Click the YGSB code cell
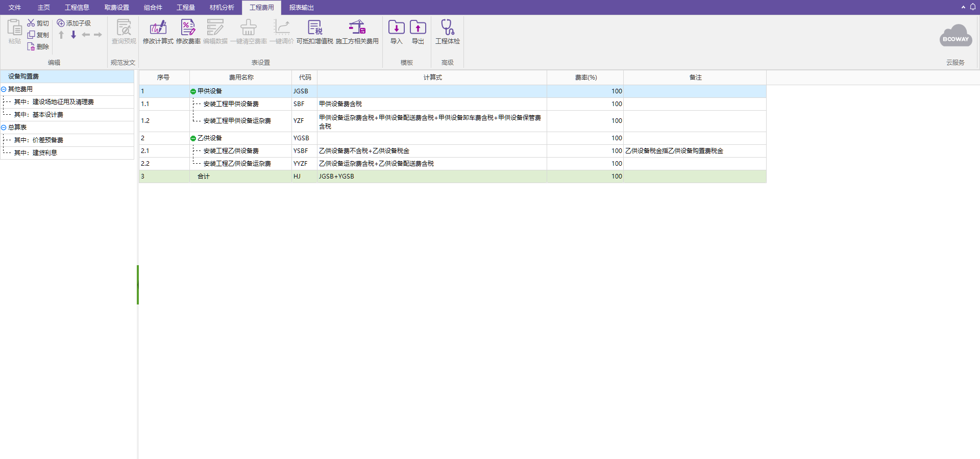The width and height of the screenshot is (980, 459). click(305, 138)
